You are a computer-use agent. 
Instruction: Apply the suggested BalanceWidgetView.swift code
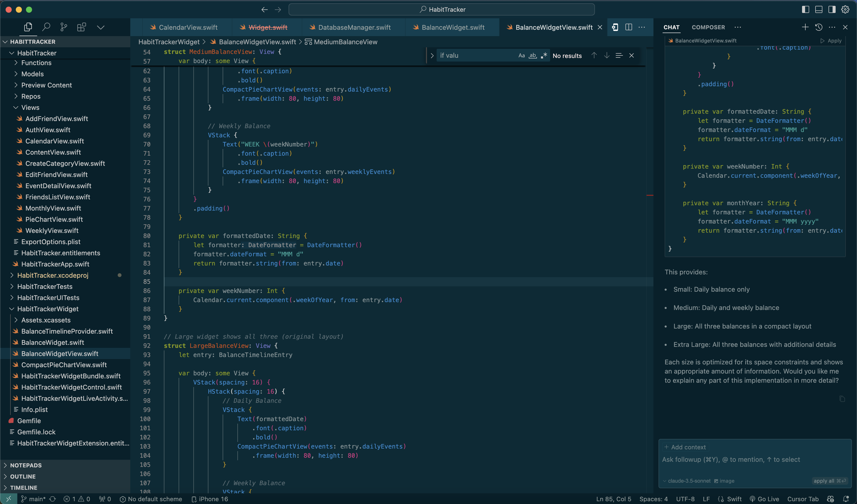click(x=831, y=41)
